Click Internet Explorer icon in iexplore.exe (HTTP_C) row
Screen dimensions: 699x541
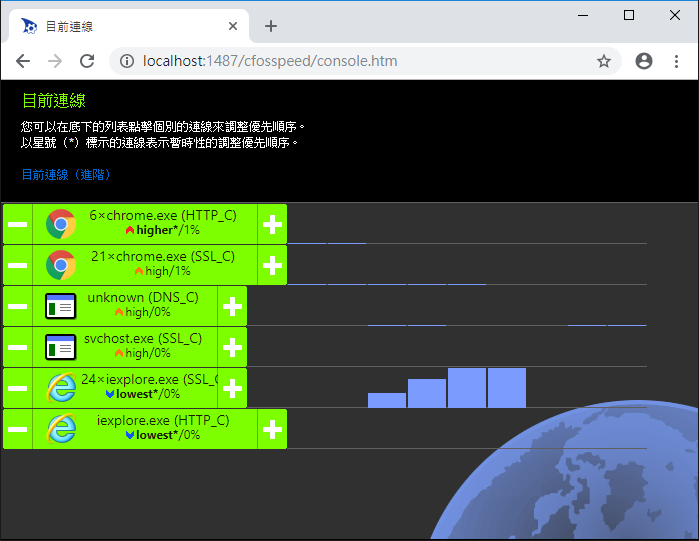tap(61, 429)
